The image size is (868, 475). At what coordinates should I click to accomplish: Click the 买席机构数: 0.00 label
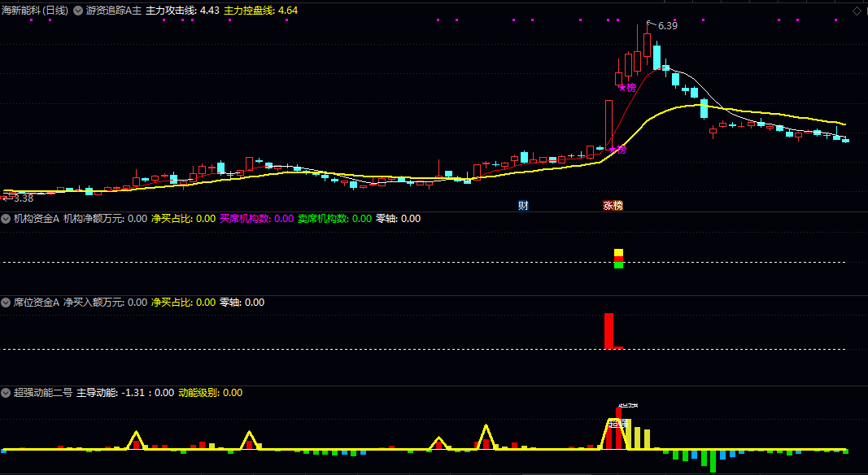257,219
